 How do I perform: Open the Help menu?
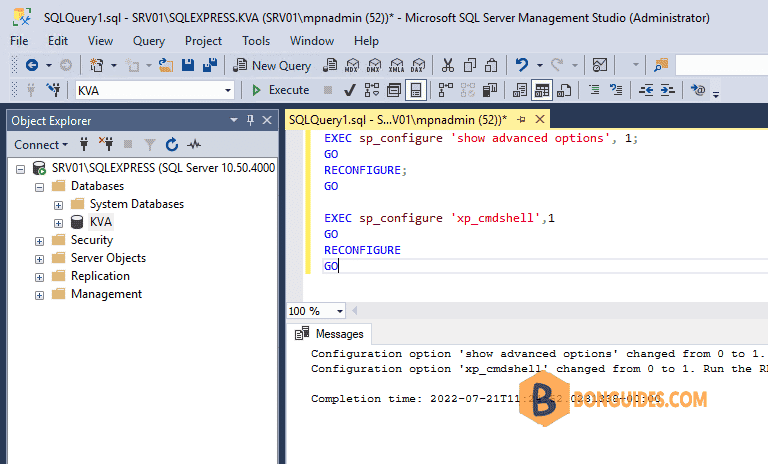366,41
